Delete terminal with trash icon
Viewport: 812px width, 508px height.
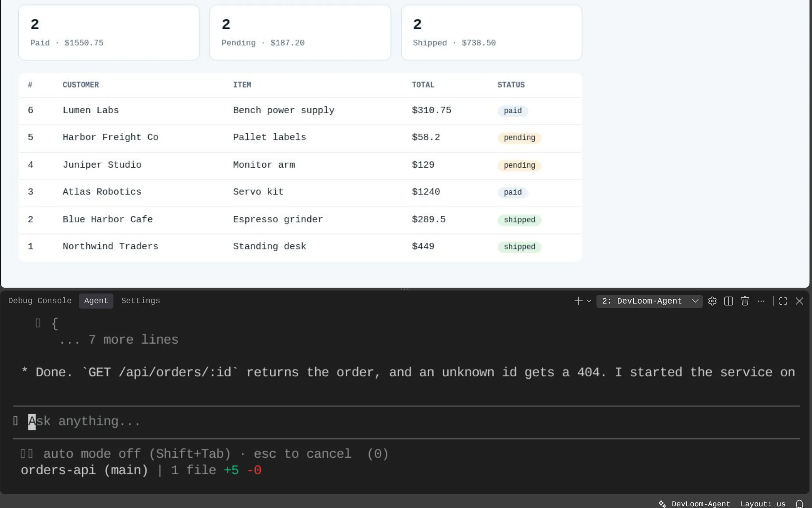[745, 301]
